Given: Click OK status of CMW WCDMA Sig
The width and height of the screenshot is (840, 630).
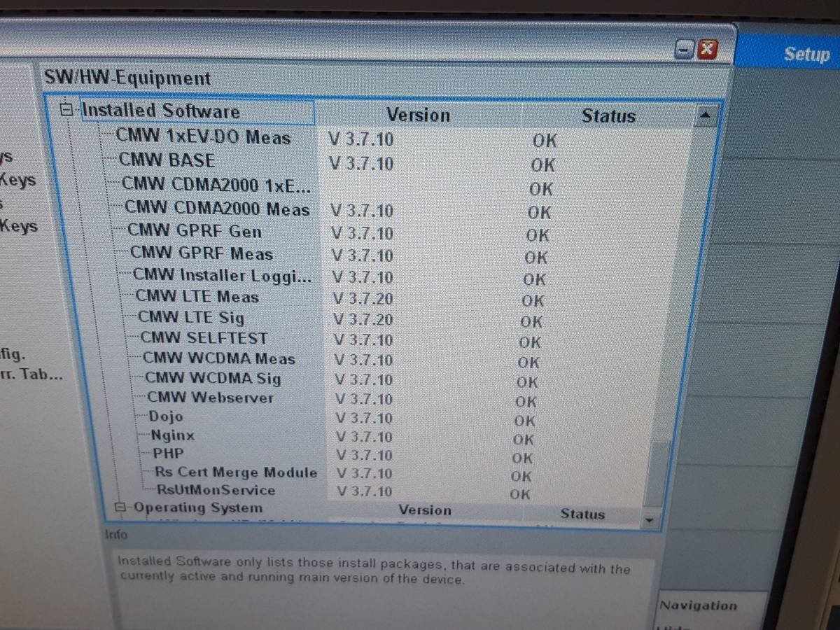Looking at the screenshot, I should click(527, 382).
